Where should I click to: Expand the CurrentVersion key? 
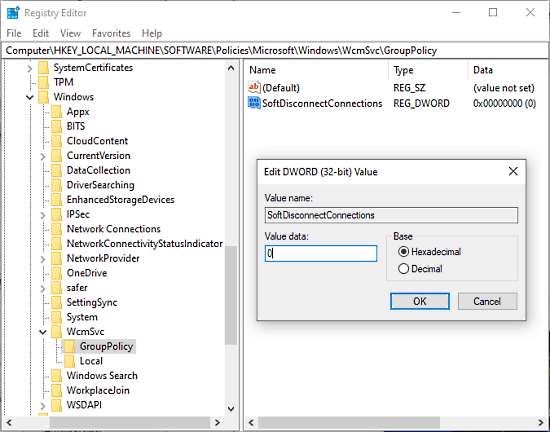pos(43,156)
